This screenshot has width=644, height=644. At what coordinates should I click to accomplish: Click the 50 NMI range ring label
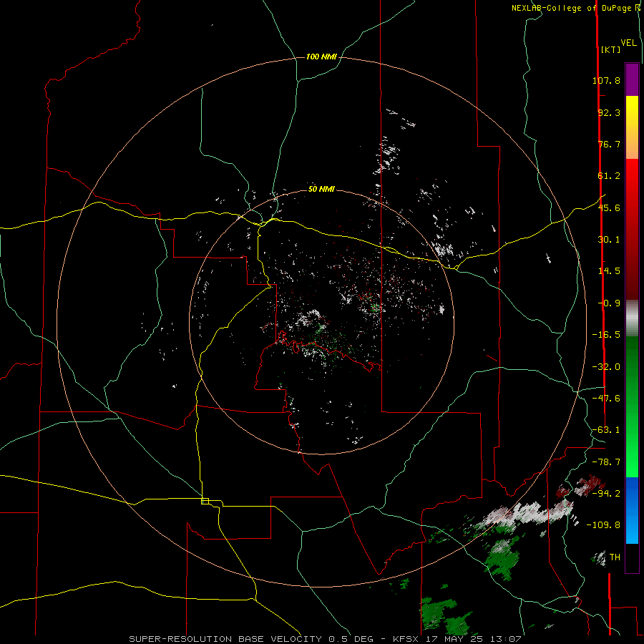click(x=321, y=189)
